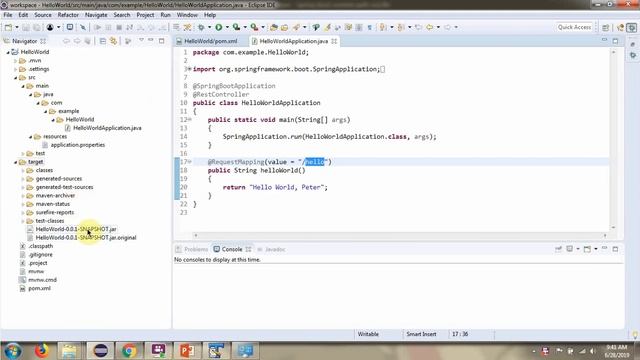Click the Open Console toolbar icon
Viewport: 640px width, 360px height.
(x=587, y=249)
